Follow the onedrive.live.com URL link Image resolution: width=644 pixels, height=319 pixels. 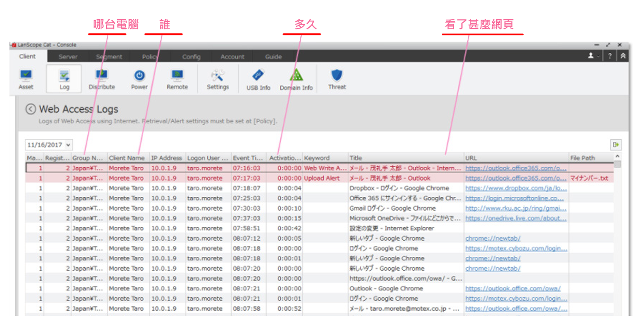[516, 218]
